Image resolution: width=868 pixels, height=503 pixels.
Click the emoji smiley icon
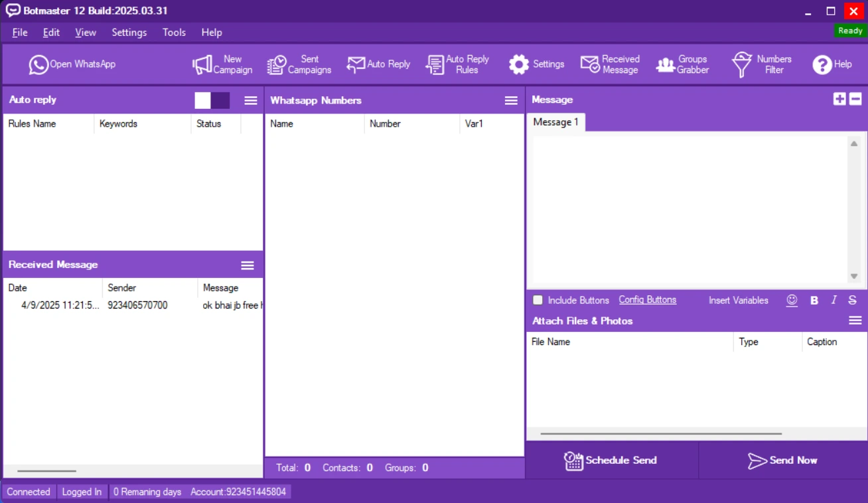792,300
